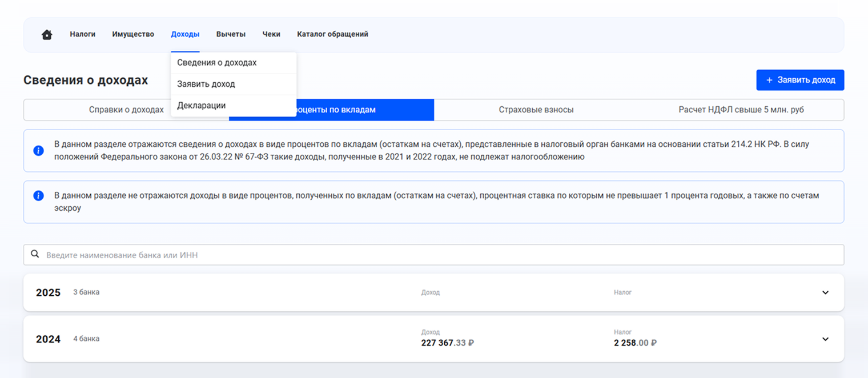Navigate to the Чеки section
This screenshot has height=378, width=868.
pyautogui.click(x=271, y=34)
